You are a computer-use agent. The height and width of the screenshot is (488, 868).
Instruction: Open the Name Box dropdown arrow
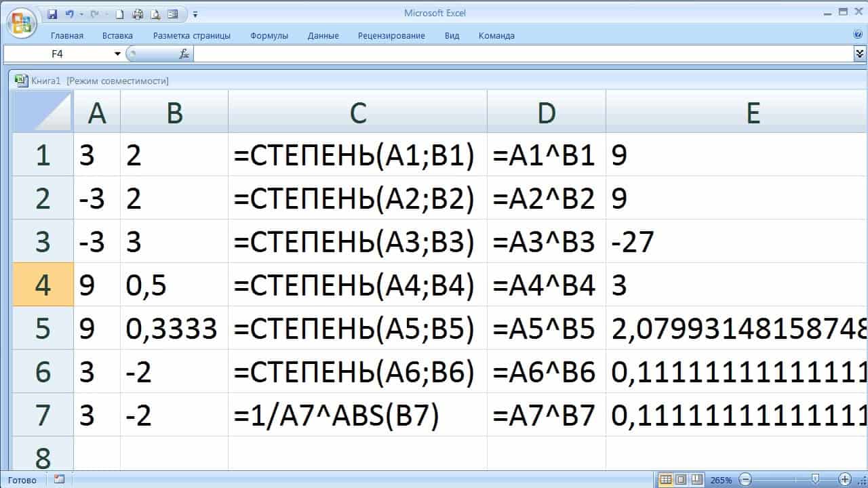[117, 54]
